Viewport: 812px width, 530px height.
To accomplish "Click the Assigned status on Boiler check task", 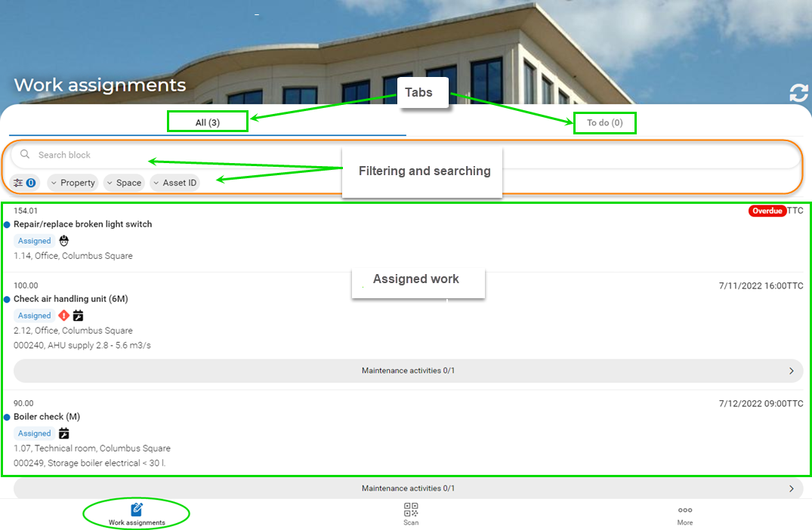I will coord(34,433).
